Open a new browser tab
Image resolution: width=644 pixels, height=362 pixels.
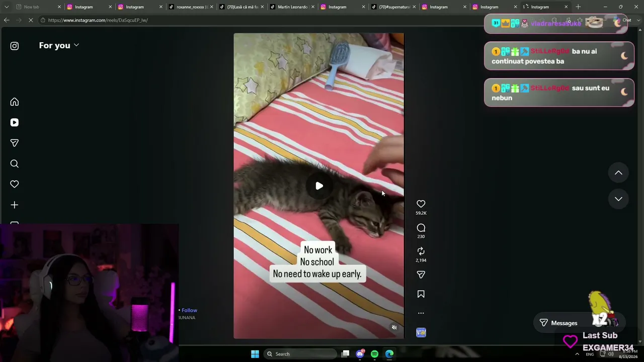(578, 7)
